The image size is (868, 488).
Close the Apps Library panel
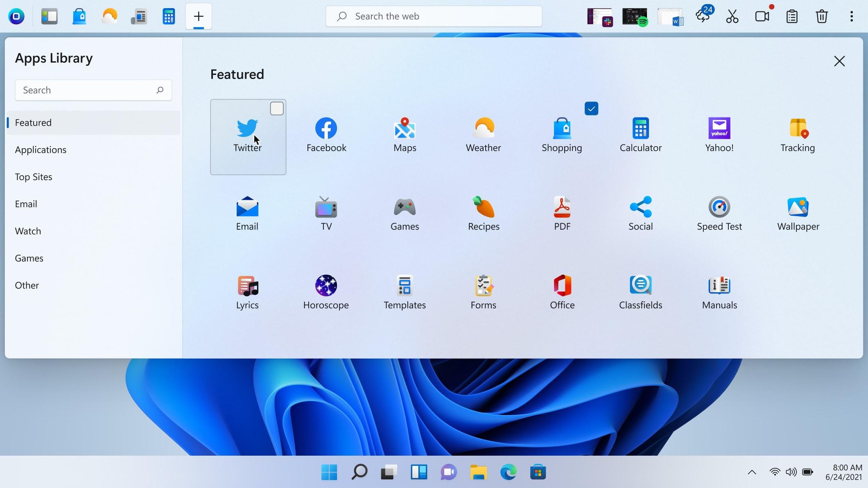[839, 61]
